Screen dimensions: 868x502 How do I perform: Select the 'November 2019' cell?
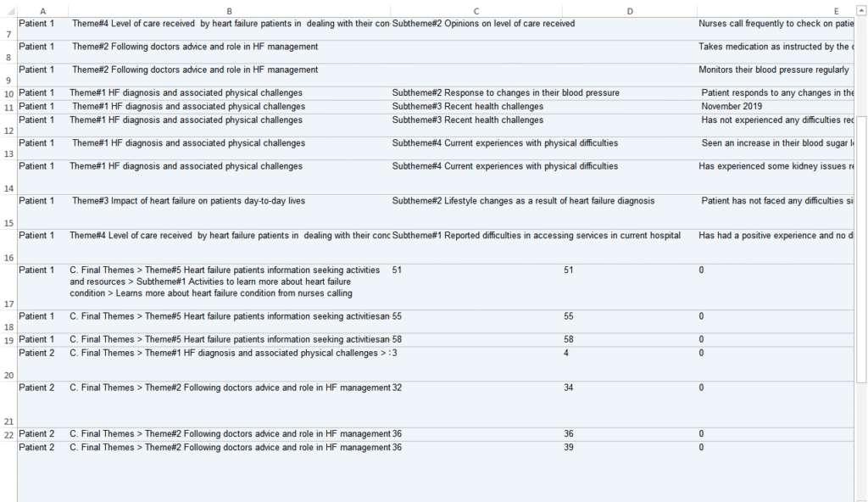click(x=776, y=108)
